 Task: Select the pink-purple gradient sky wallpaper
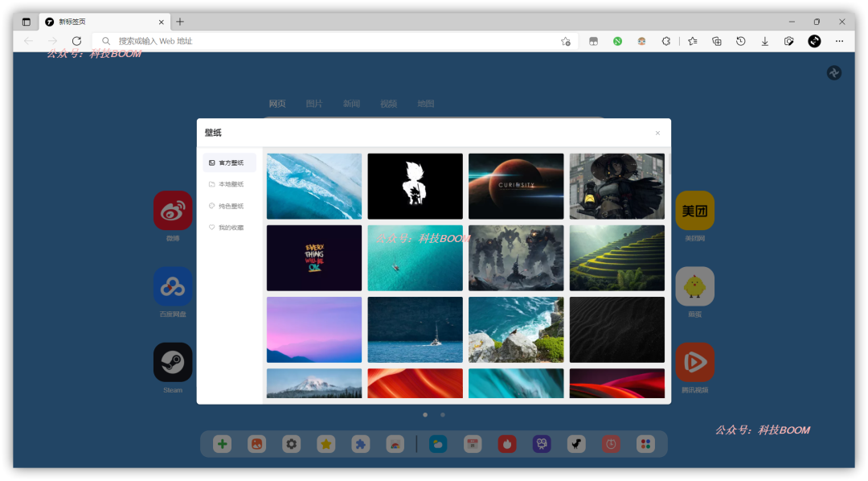click(314, 330)
